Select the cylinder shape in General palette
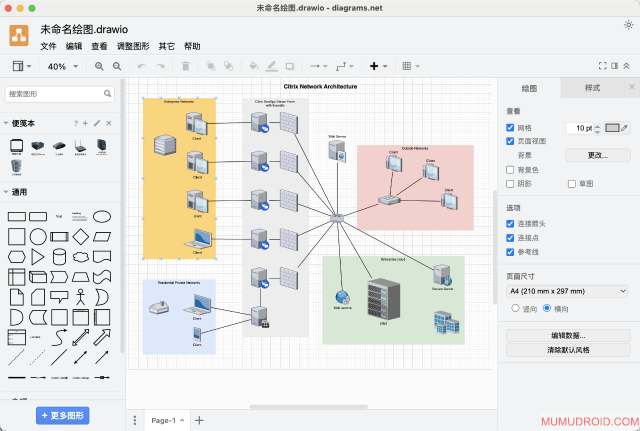The width and height of the screenshot is (640, 431). tap(59, 257)
